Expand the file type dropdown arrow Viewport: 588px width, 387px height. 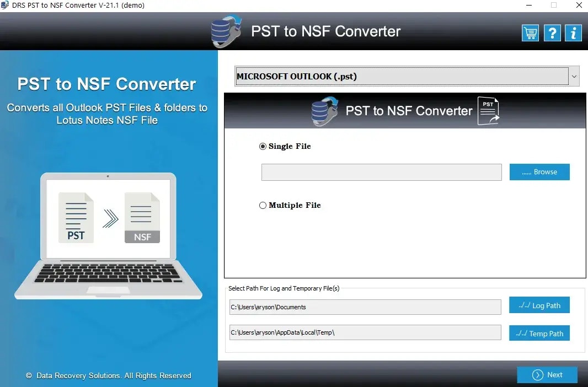[574, 77]
